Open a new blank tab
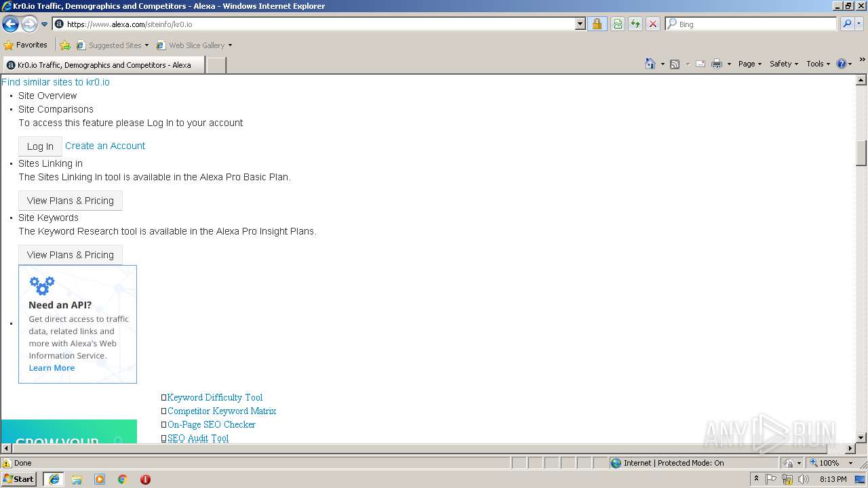 click(x=216, y=65)
